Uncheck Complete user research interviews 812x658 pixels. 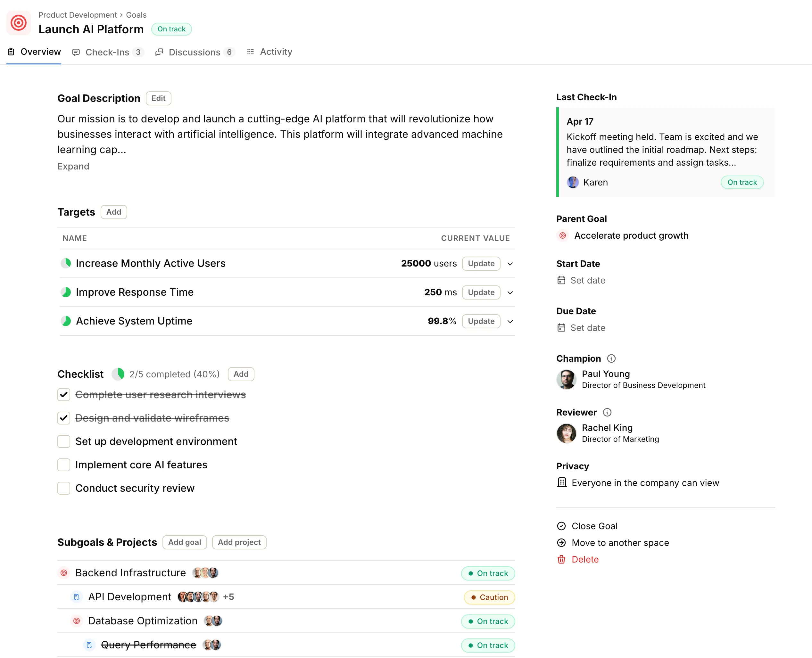[64, 395]
